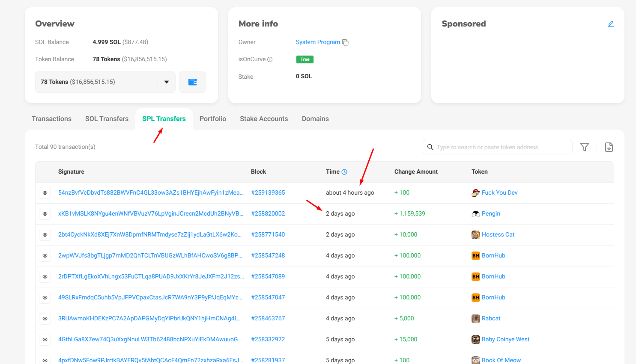Open the transaction filter funnel icon
Viewport: 636px width, 364px height.
(x=584, y=147)
